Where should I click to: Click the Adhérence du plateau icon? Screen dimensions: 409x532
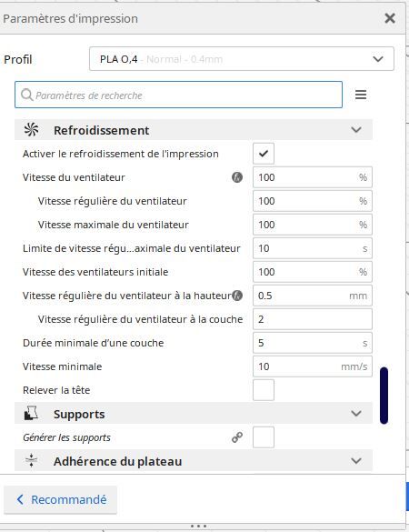[31, 461]
